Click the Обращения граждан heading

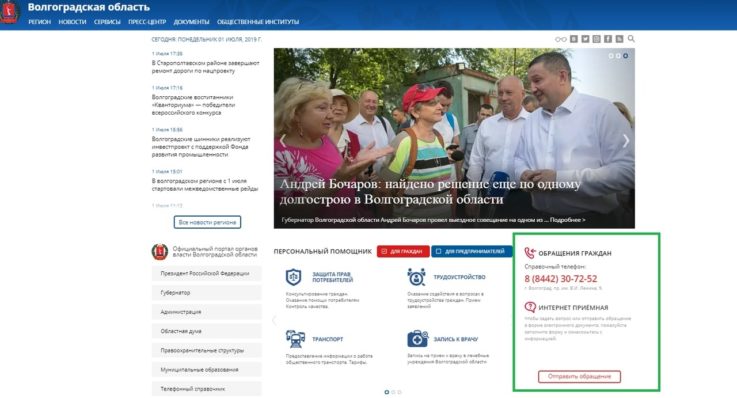pos(575,253)
